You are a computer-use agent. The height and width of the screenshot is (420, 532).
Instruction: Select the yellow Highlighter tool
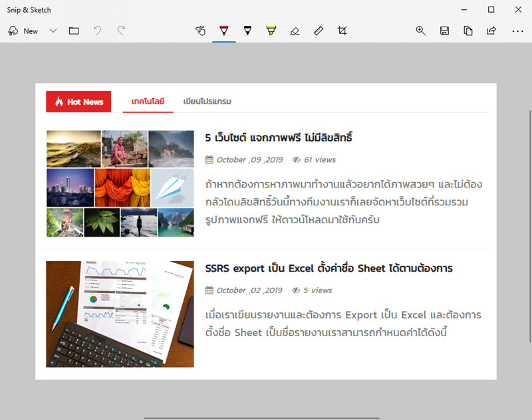point(271,31)
